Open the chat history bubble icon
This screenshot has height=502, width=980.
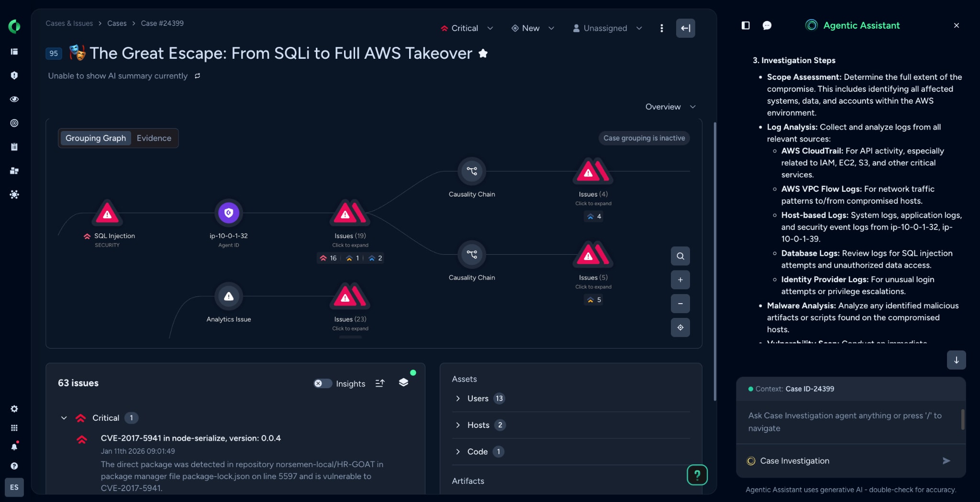click(x=767, y=25)
